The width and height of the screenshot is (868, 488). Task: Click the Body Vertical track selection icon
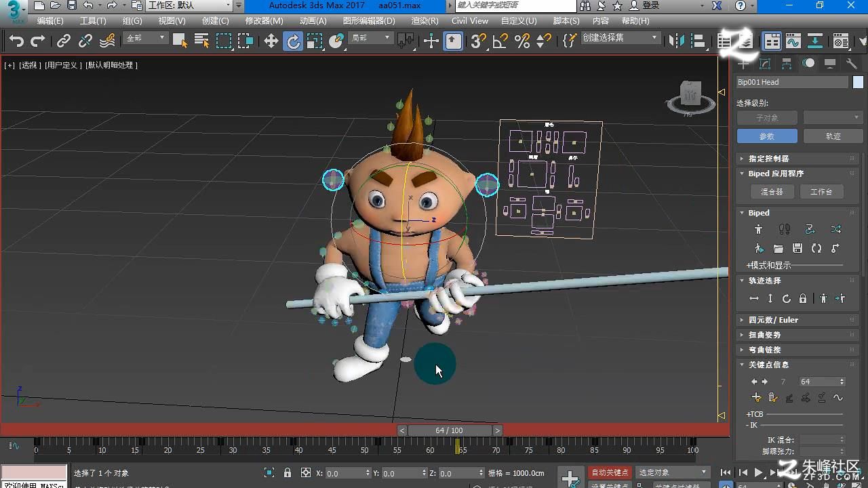click(x=770, y=299)
